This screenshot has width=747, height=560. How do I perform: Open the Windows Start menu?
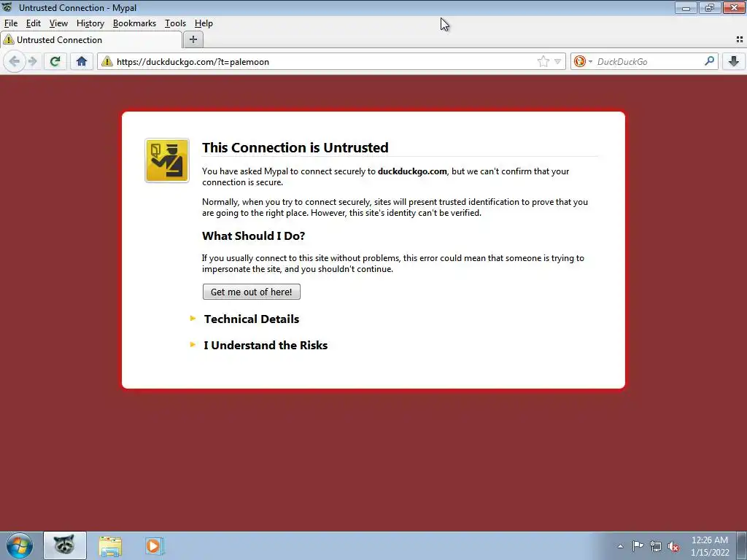click(19, 545)
